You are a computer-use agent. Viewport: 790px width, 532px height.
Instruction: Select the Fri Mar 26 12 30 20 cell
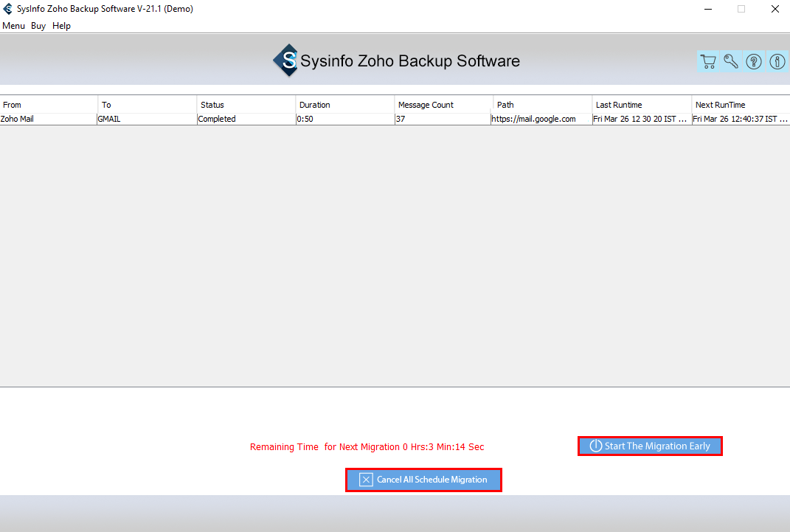(642, 119)
